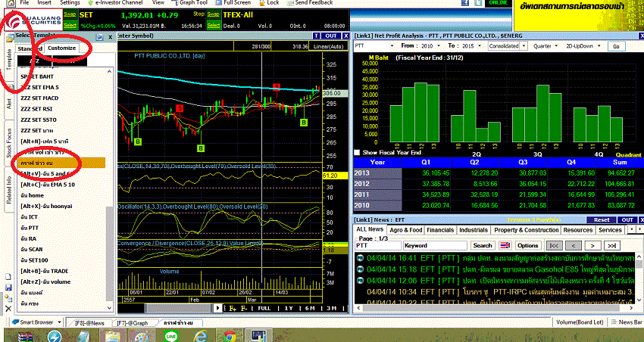Expand more news category tabs with the arrow
The height and width of the screenshot is (342, 644).
coord(639,229)
